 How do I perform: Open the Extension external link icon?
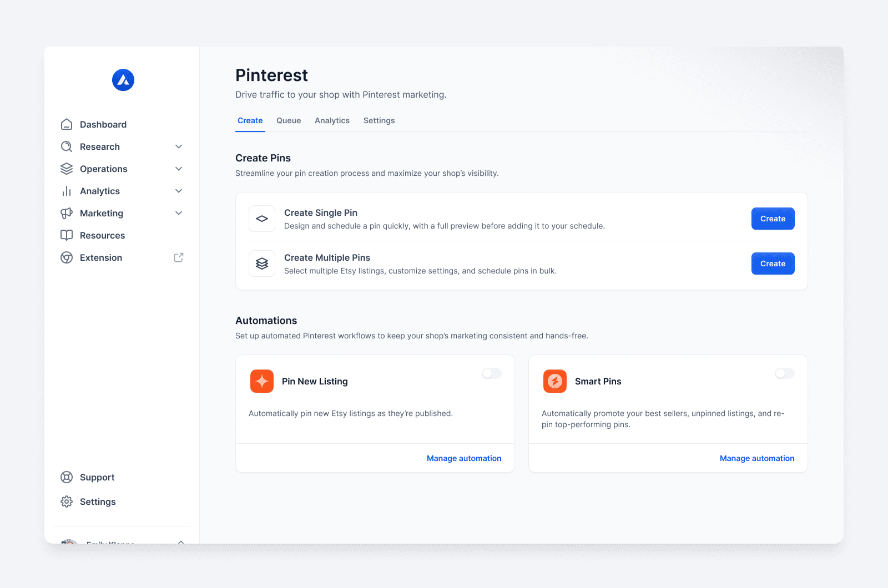pos(179,257)
